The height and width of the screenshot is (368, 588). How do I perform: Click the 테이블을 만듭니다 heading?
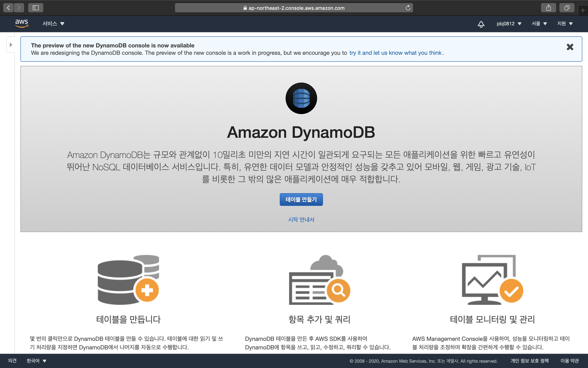click(x=128, y=319)
